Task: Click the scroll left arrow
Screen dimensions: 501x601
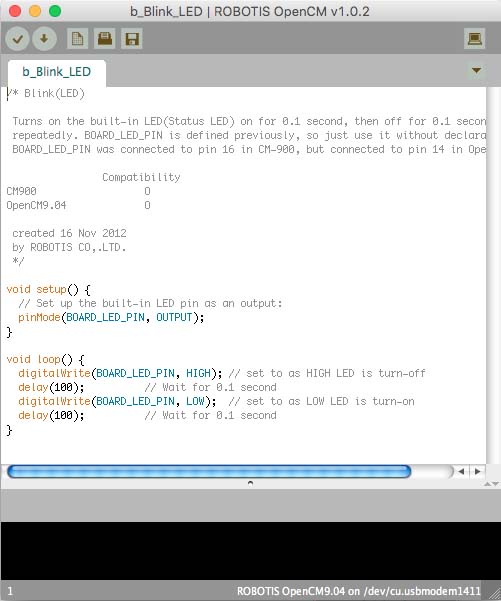Action: 461,471
